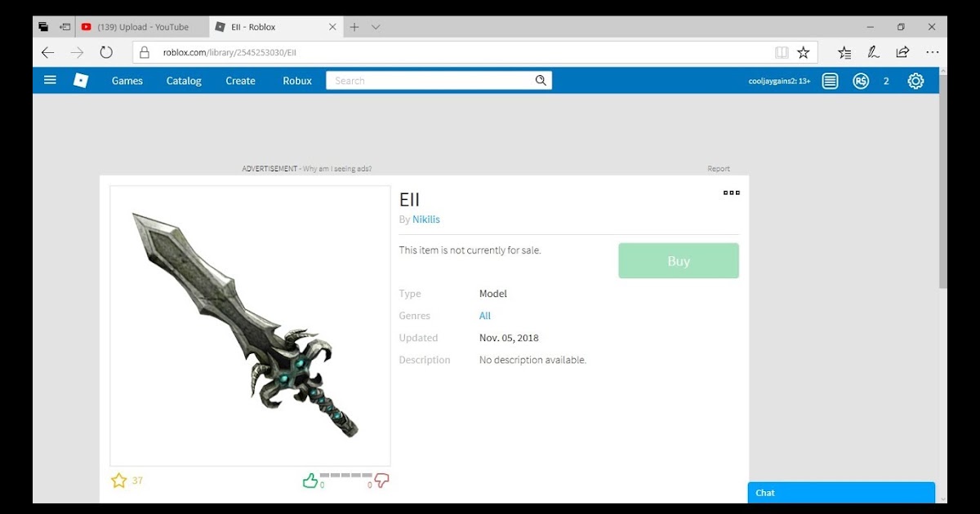The height and width of the screenshot is (514, 980).
Task: Open the Catalog menu item
Action: pos(184,81)
